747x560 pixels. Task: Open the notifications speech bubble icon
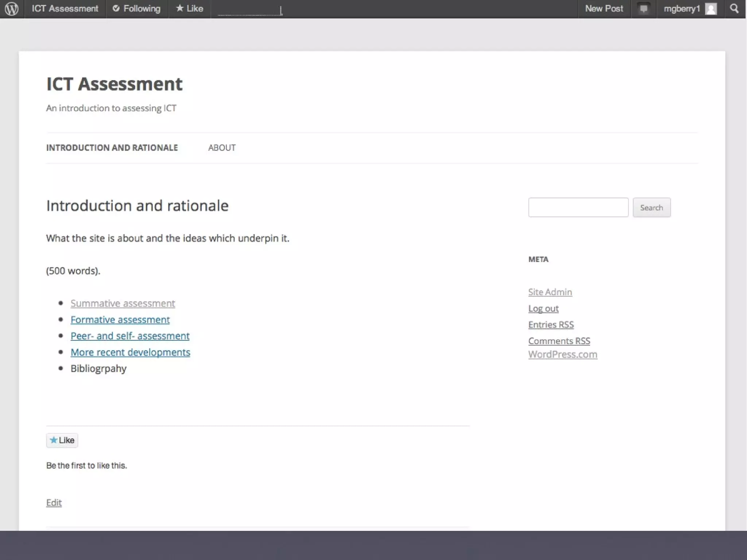point(643,9)
